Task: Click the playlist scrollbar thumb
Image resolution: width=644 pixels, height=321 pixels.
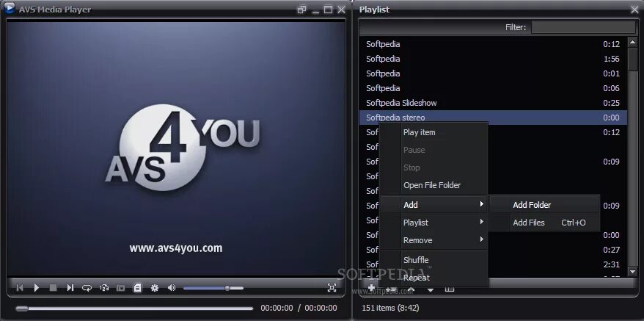Action: click(x=633, y=59)
